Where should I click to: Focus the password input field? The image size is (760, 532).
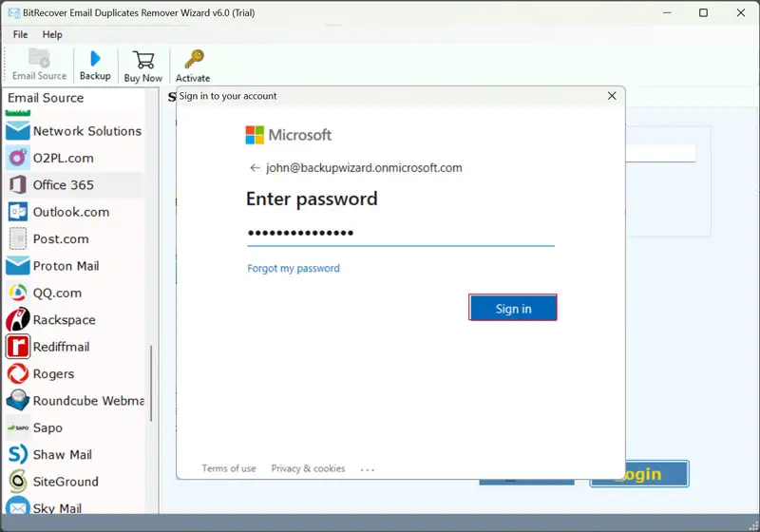[x=400, y=234]
